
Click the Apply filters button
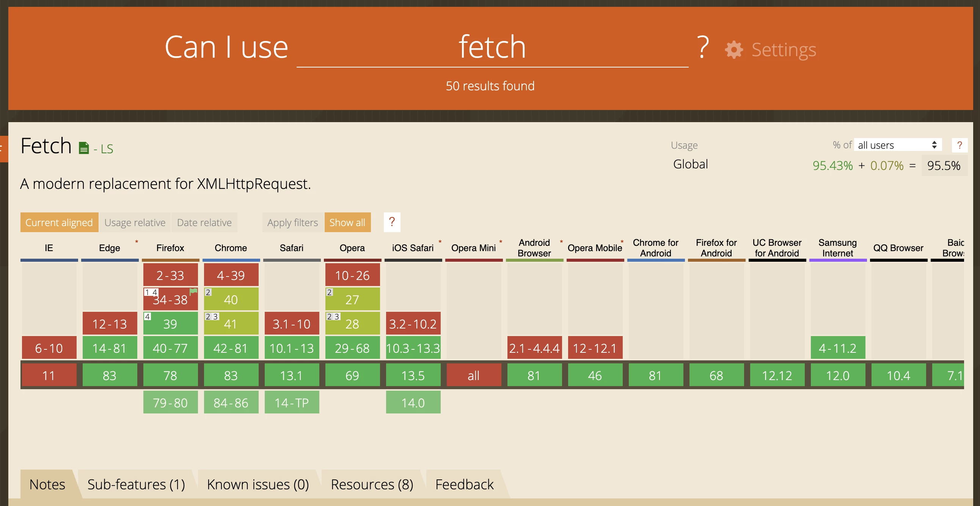(x=292, y=223)
